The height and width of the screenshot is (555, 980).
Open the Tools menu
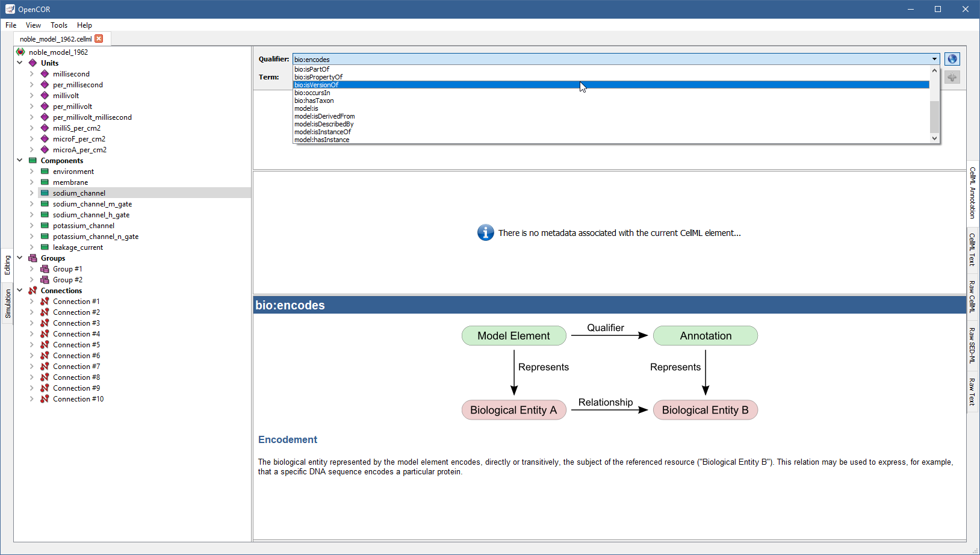point(59,25)
